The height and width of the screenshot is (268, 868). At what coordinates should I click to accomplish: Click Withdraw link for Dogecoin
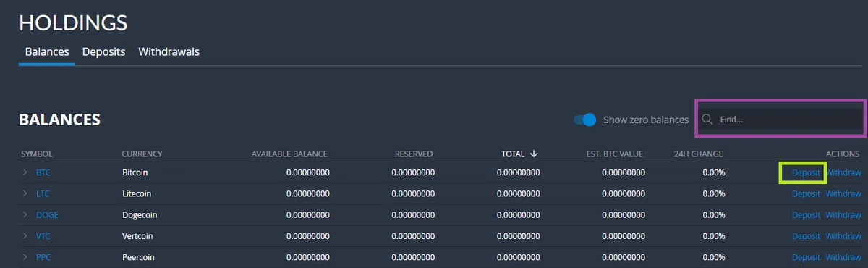pyautogui.click(x=843, y=214)
